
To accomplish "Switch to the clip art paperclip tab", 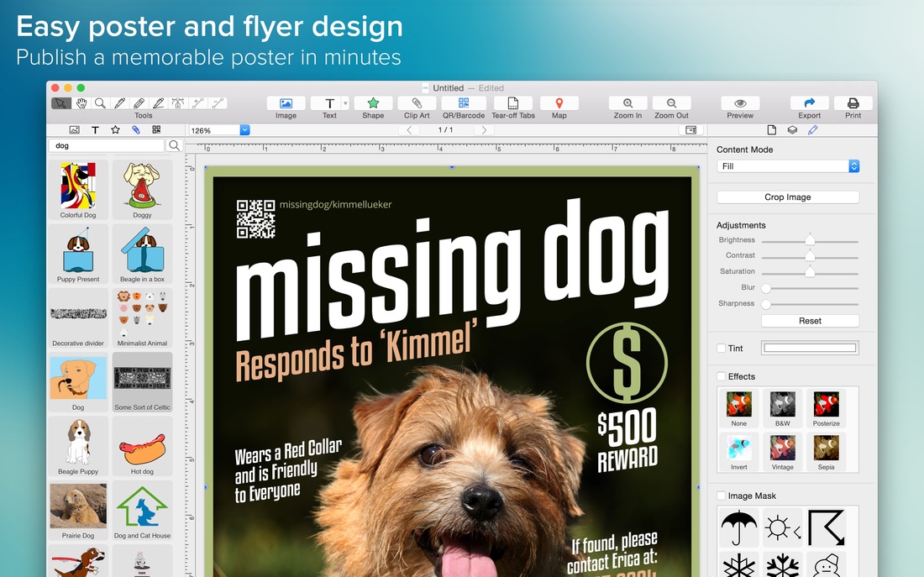I will tap(136, 129).
